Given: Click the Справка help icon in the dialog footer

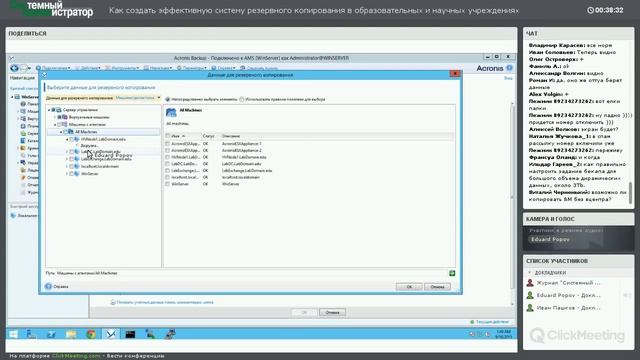Looking at the screenshot, I should coord(48,286).
